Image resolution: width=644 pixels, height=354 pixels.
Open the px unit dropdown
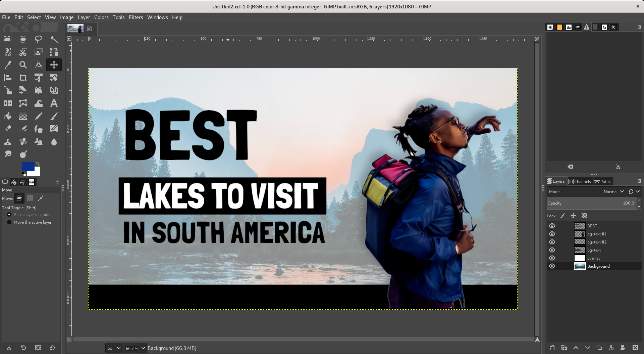click(114, 348)
